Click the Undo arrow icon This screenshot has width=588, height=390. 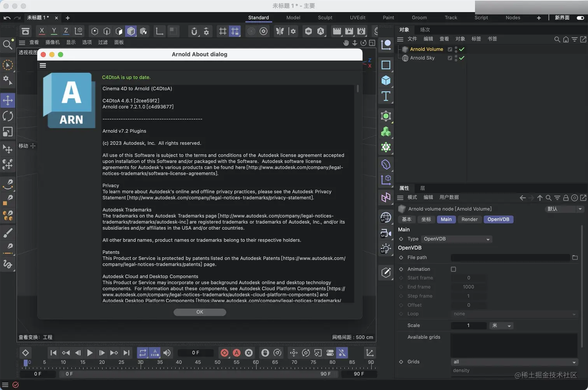tap(7, 18)
